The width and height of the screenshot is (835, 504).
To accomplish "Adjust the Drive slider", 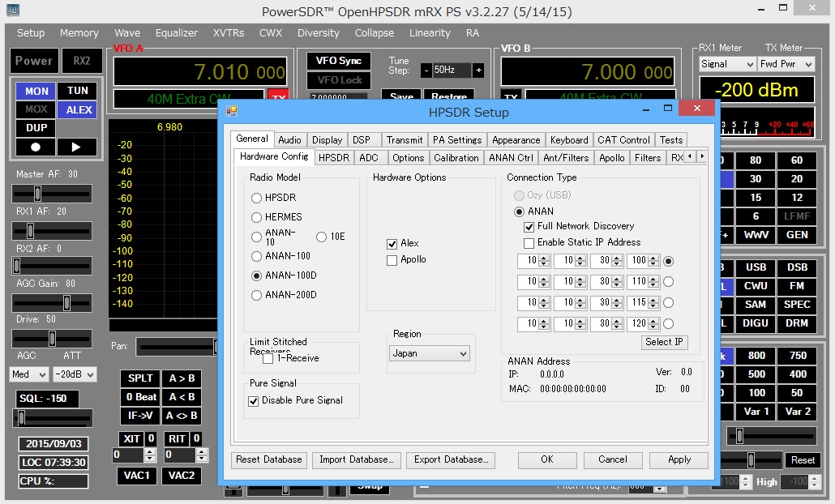I will [52, 338].
